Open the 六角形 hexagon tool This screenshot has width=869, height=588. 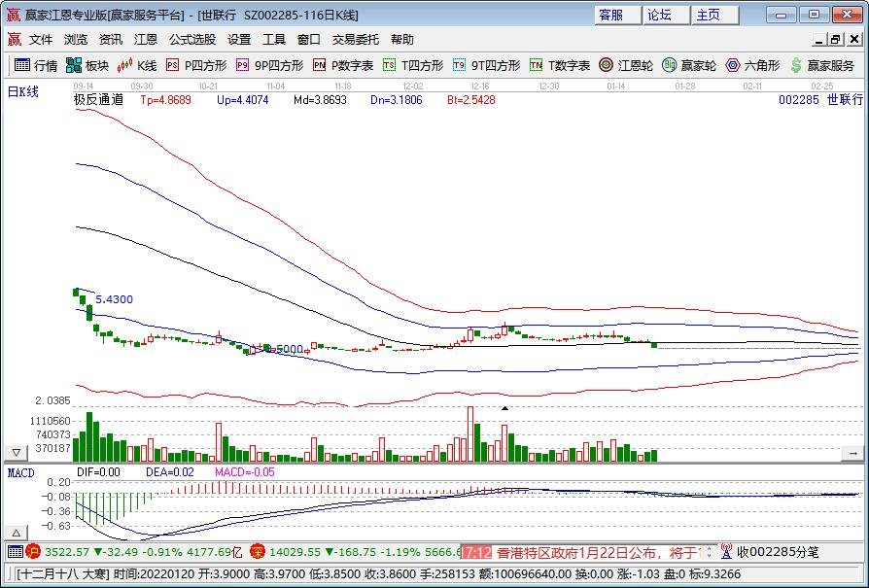(752, 65)
